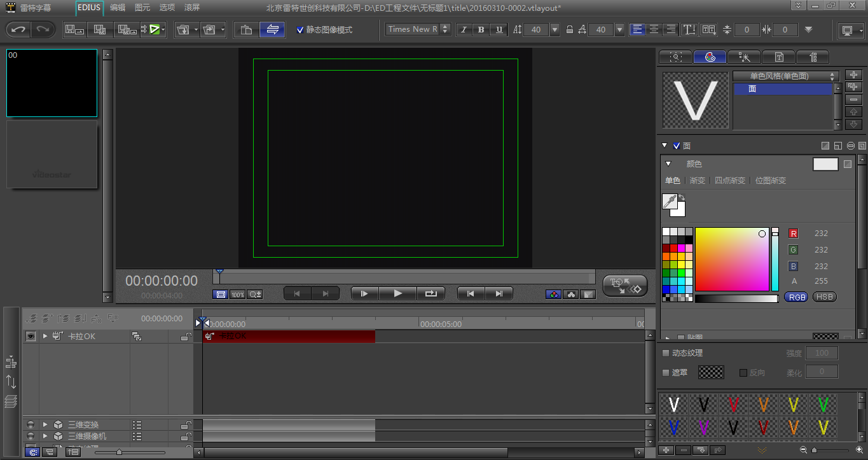Align text to the right

670,29
